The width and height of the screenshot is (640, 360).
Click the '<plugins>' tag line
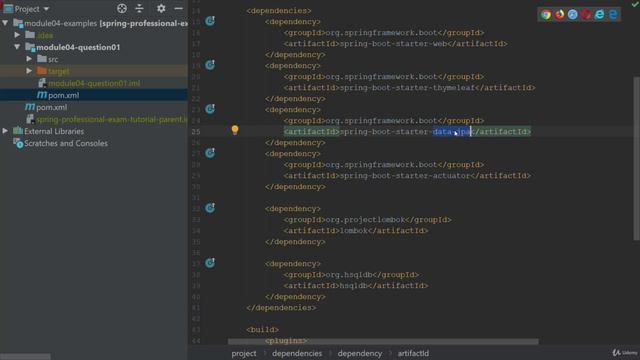286,340
